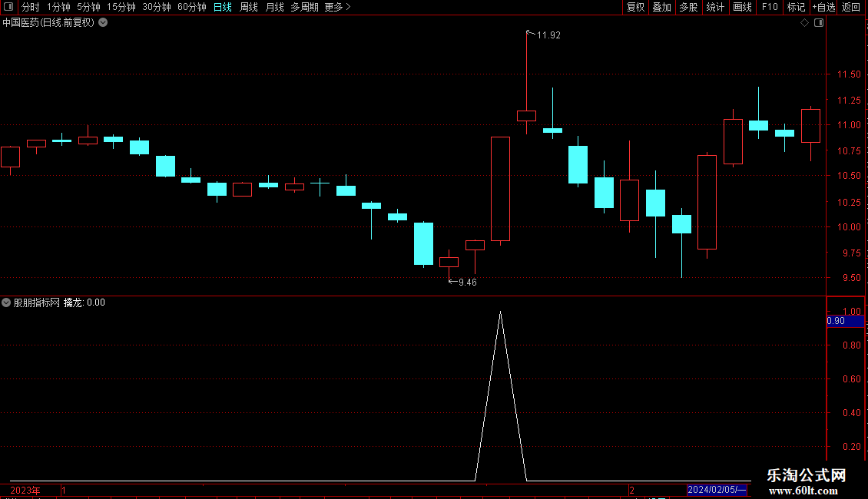Open the 多股 multi-stock view
The width and height of the screenshot is (868, 499).
[x=688, y=7]
